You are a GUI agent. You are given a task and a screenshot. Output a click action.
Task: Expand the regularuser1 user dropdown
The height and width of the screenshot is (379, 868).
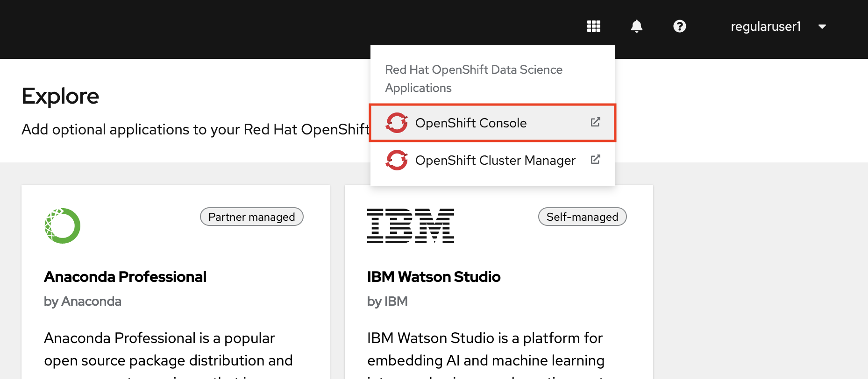pyautogui.click(x=778, y=27)
